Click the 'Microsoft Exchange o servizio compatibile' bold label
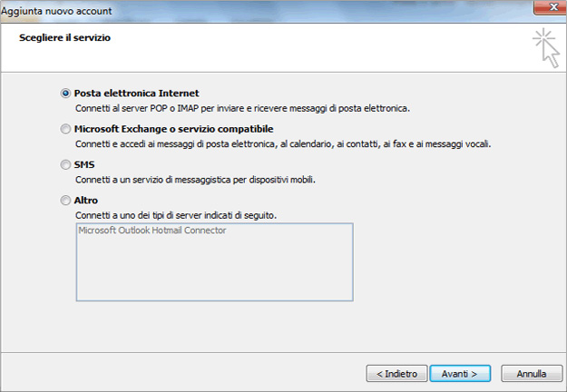567x392 pixels. coord(173,129)
